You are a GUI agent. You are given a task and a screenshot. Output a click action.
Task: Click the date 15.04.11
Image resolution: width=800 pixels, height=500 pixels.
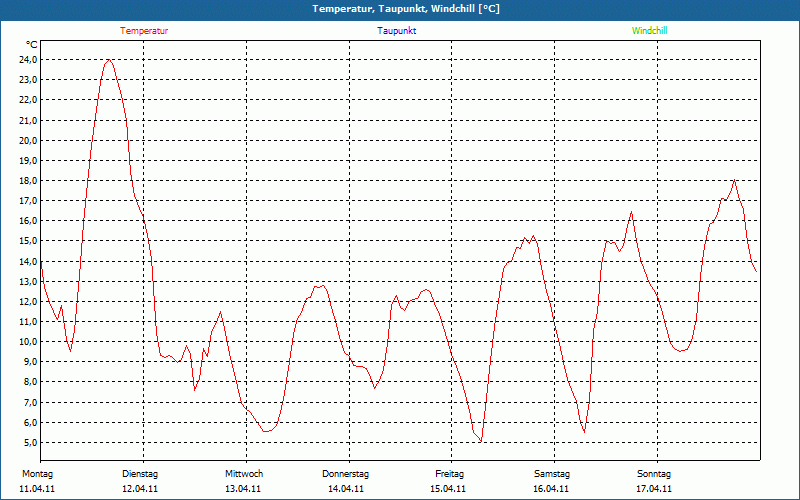[x=448, y=489]
